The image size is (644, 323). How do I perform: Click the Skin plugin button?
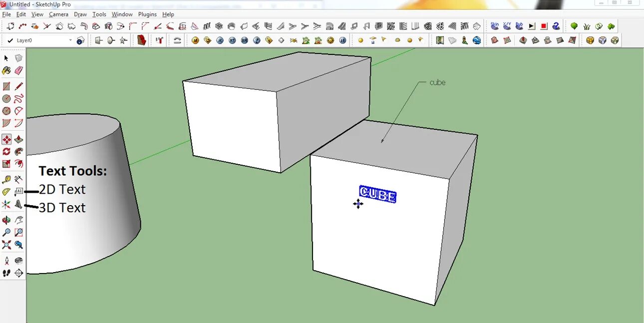click(x=495, y=26)
